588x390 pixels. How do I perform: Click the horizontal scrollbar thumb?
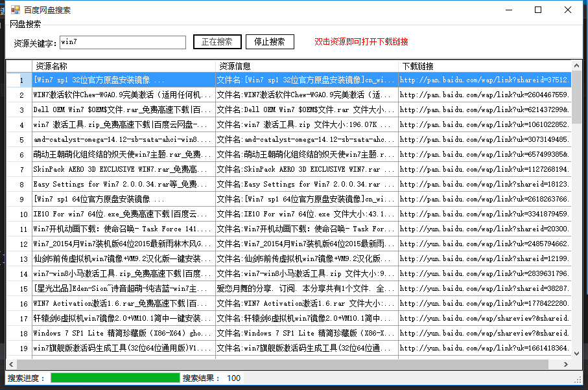pos(283,364)
